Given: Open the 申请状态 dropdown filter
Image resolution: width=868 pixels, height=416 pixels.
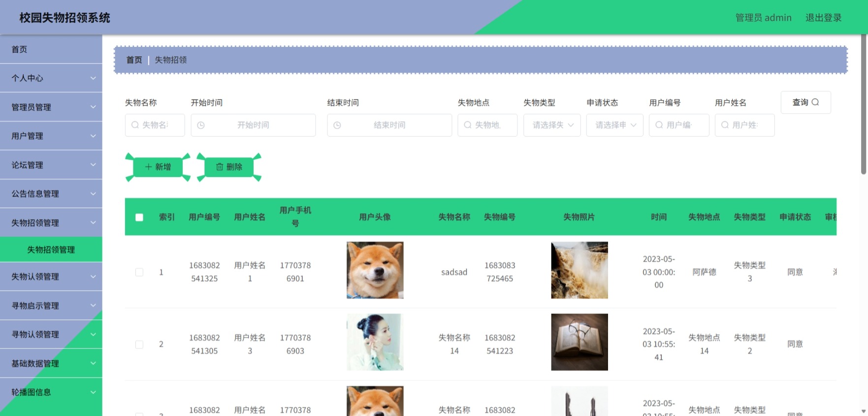Looking at the screenshot, I should pyautogui.click(x=614, y=125).
